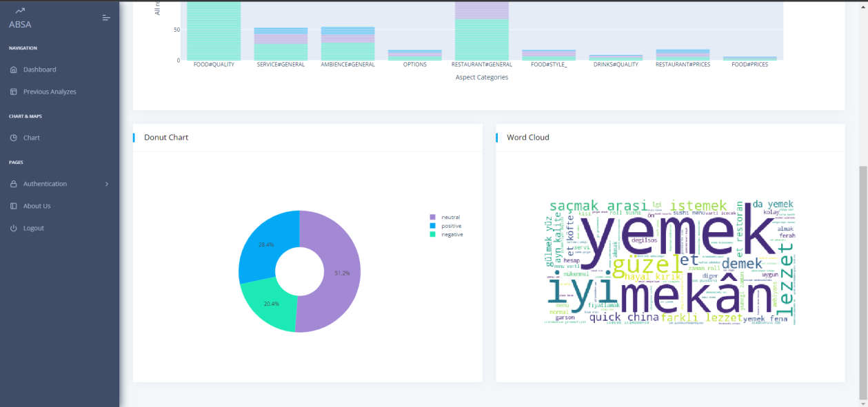868x407 pixels.
Task: Click the lock icon next to Authentication
Action: click(x=12, y=183)
